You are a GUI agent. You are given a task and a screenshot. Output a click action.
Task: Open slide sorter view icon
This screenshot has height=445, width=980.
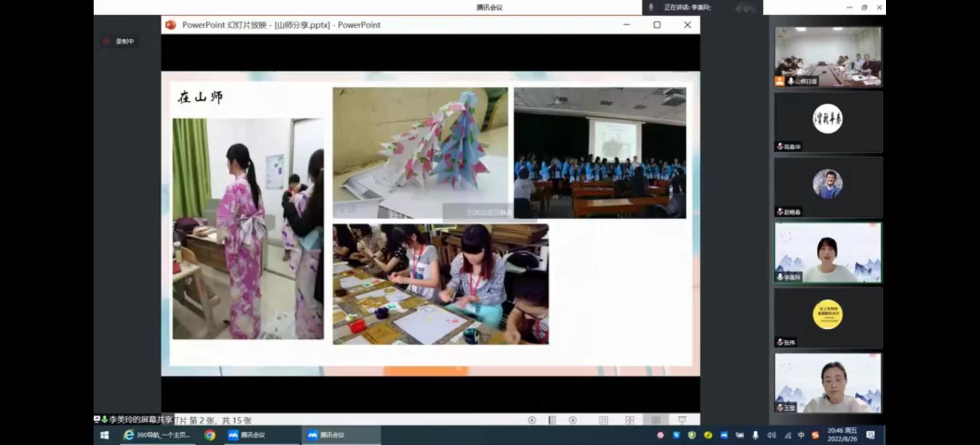[630, 420]
